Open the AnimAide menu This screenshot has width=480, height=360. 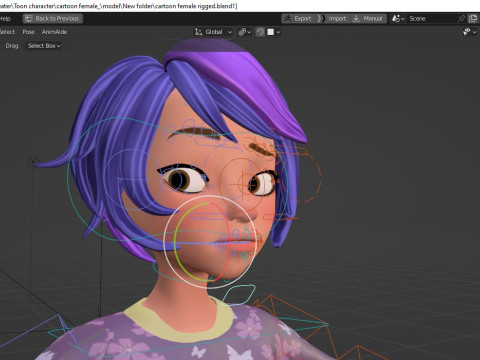click(x=54, y=32)
